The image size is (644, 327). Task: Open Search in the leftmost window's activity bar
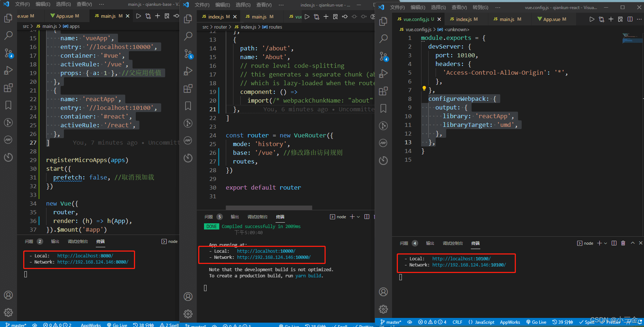(8, 35)
